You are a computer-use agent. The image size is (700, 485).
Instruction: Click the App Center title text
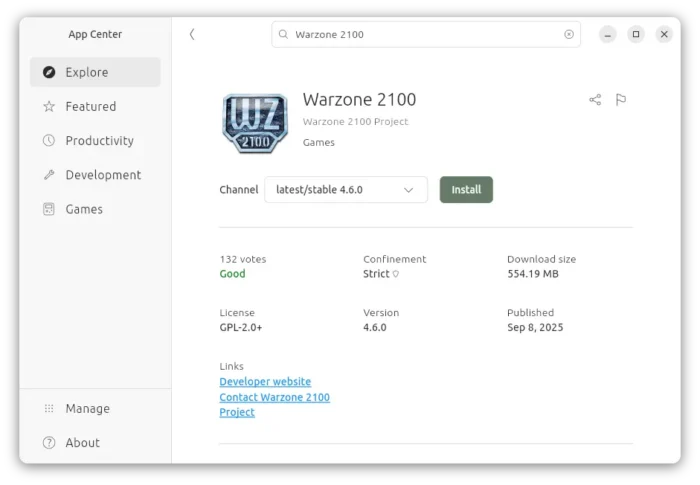(95, 34)
